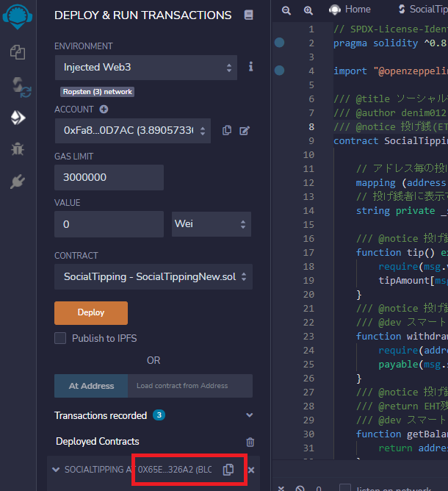Image resolution: width=448 pixels, height=491 pixels.
Task: Click the tipAmount[ms line
Action: point(413,280)
